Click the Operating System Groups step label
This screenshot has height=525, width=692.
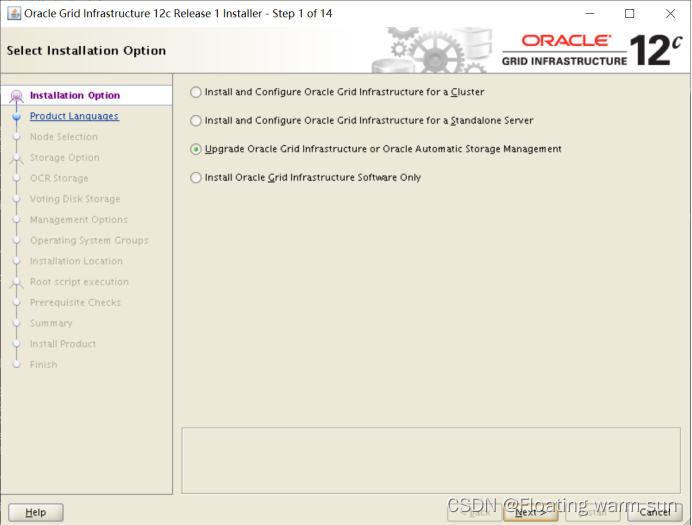[89, 240]
